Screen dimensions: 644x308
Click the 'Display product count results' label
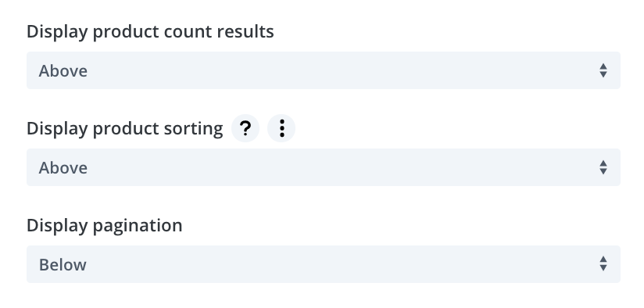tap(150, 31)
